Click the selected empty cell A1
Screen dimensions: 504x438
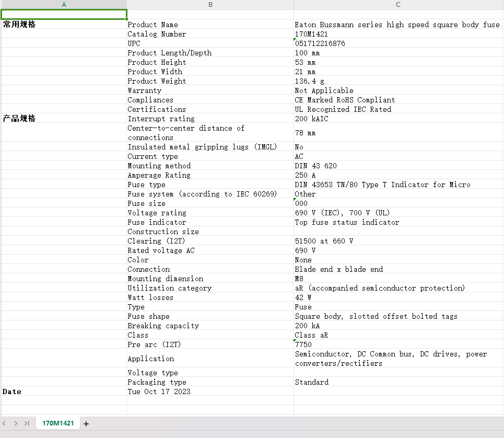tap(64, 15)
